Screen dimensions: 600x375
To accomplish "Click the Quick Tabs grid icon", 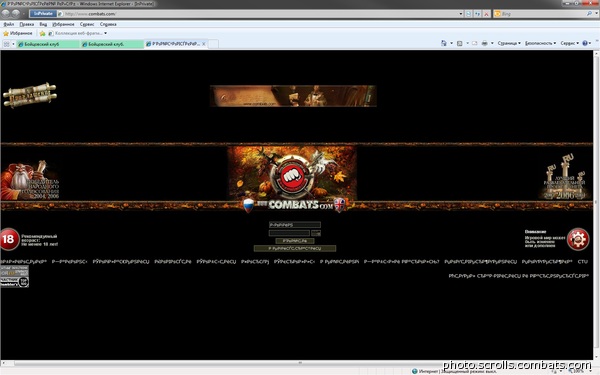I will (7, 44).
